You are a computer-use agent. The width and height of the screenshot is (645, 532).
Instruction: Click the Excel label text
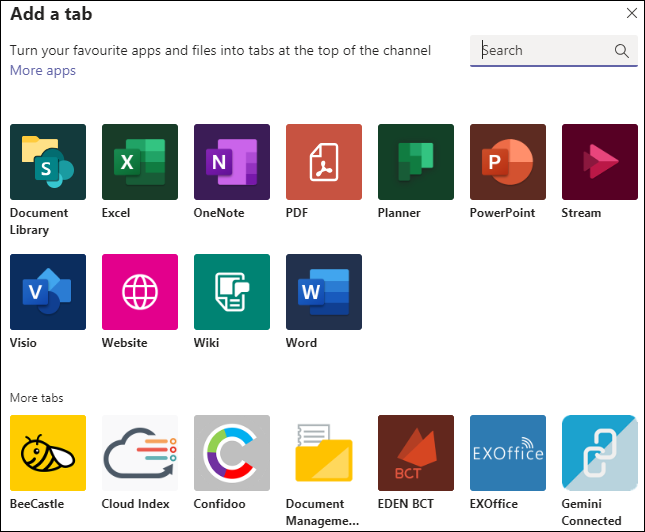(x=116, y=213)
